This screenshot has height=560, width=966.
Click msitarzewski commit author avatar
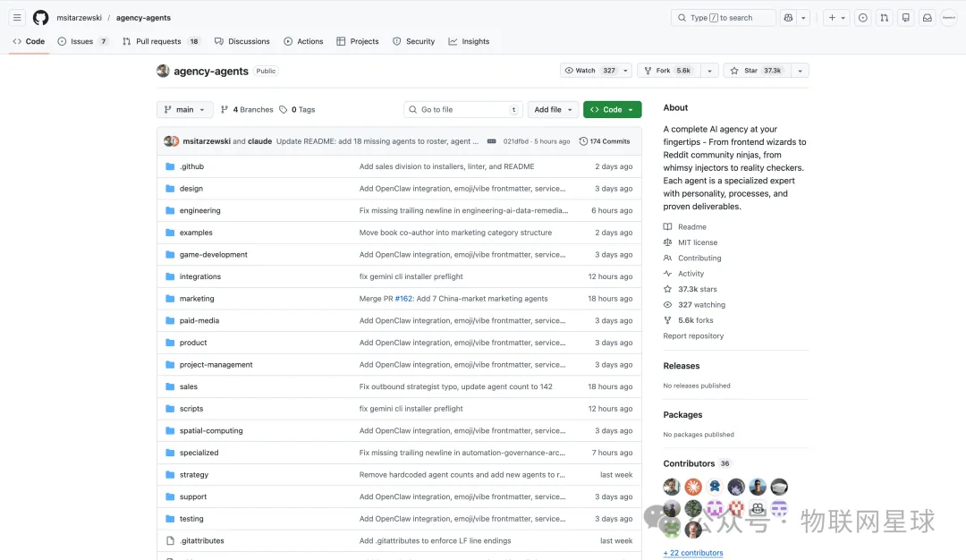168,141
